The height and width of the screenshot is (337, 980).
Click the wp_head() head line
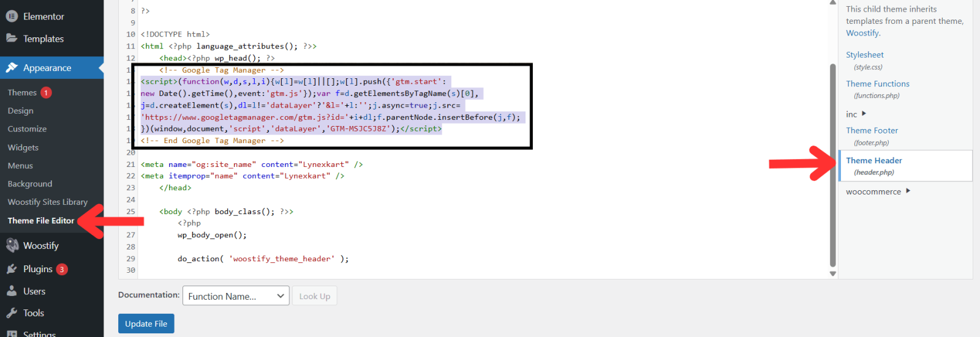[217, 58]
